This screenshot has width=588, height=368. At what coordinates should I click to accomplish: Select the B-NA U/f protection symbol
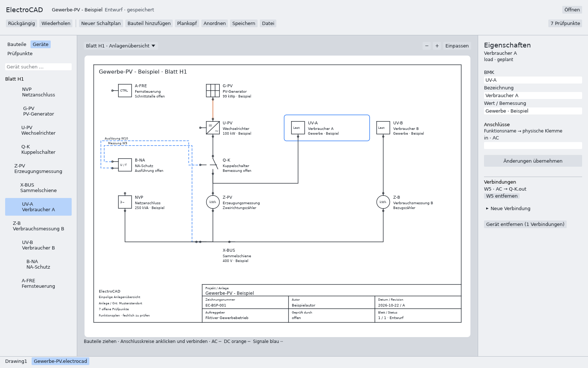point(125,165)
